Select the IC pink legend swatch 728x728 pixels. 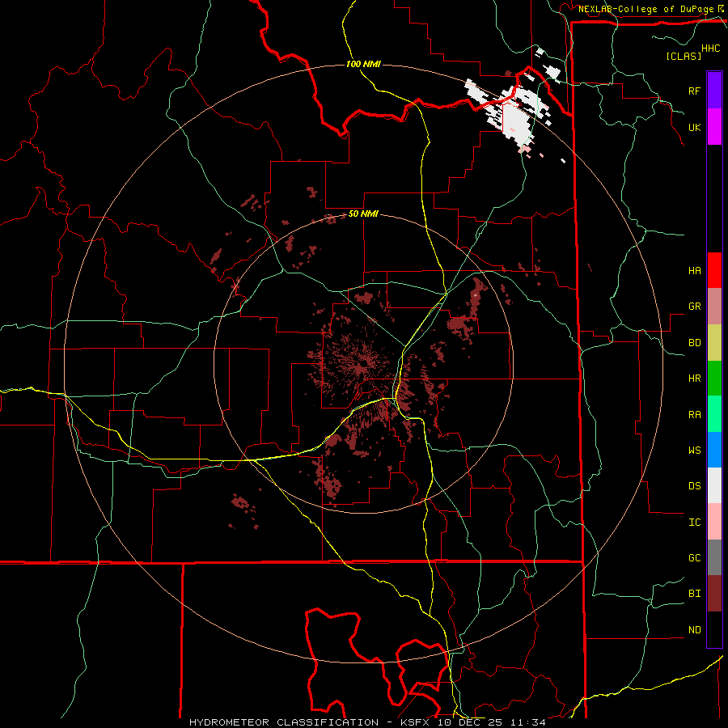pyautogui.click(x=714, y=522)
